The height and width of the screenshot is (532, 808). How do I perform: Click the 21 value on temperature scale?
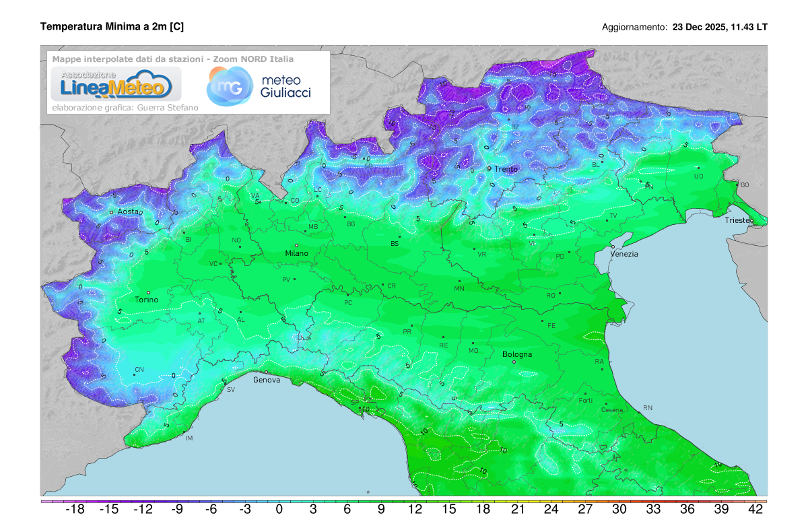coord(517,510)
